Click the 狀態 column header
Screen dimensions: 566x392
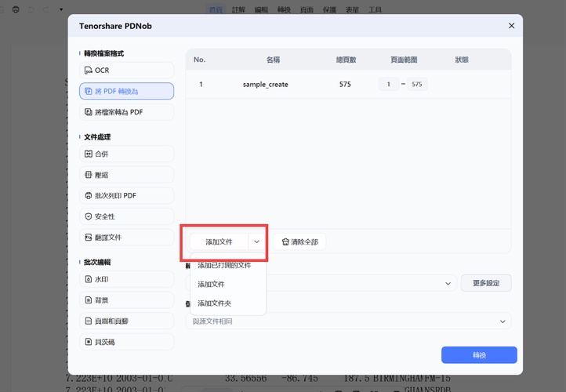[462, 60]
